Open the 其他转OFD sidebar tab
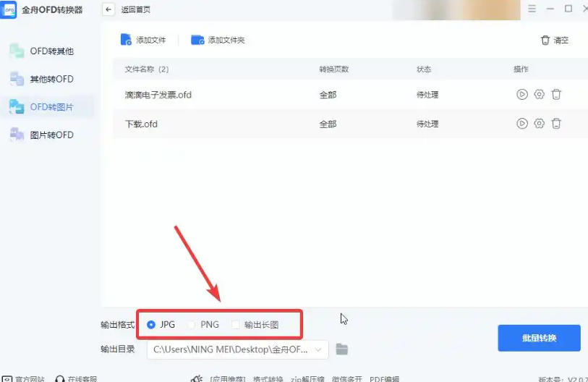588x382 pixels. point(48,79)
